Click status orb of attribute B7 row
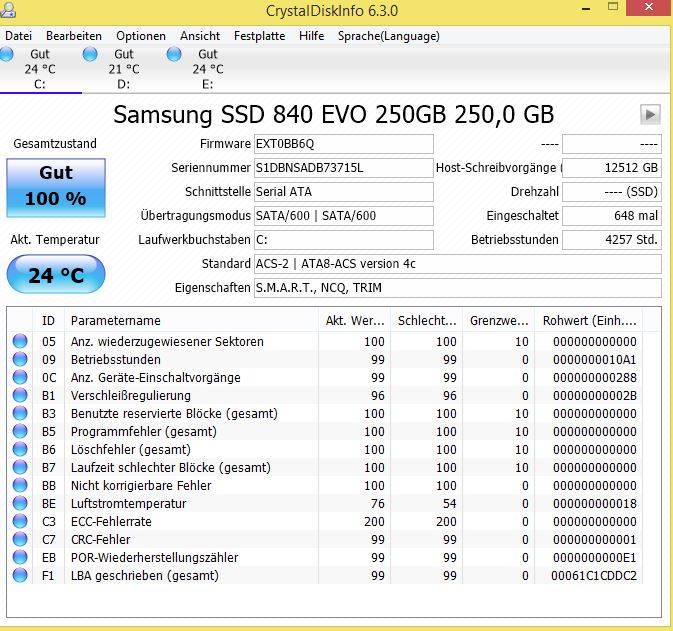Screen dimensions: 673x631 point(20,467)
